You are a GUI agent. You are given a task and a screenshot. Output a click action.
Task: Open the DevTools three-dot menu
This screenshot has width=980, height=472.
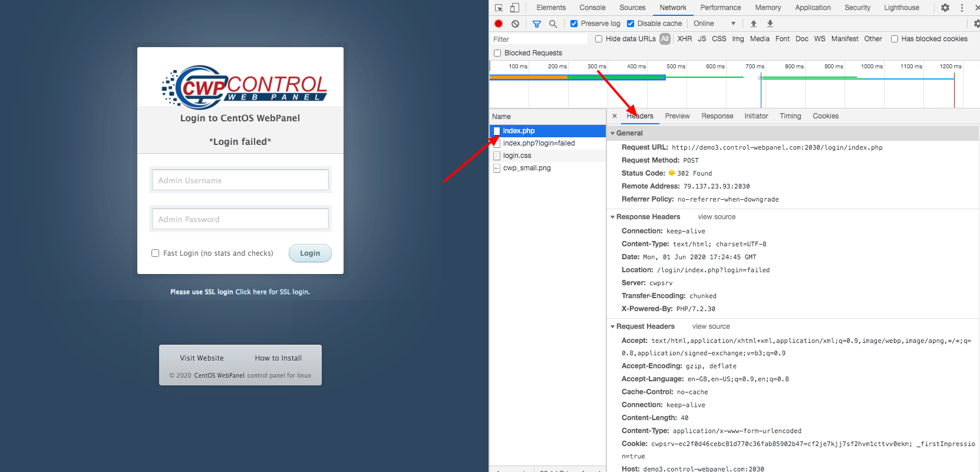962,8
